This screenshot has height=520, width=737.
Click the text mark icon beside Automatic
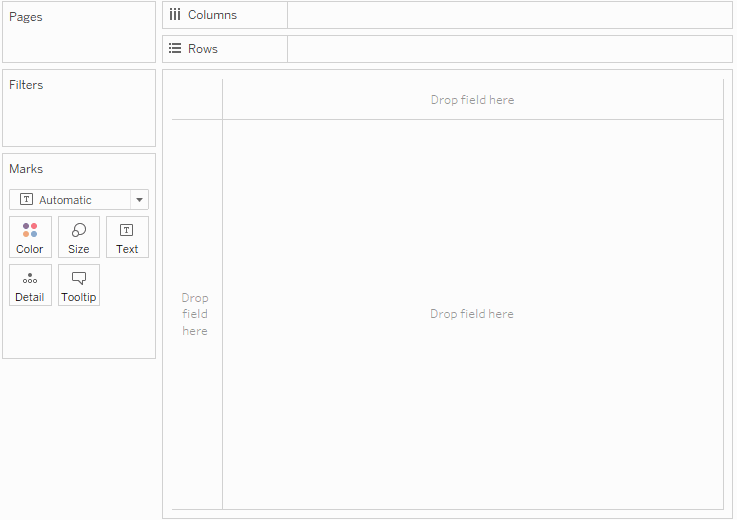26,199
